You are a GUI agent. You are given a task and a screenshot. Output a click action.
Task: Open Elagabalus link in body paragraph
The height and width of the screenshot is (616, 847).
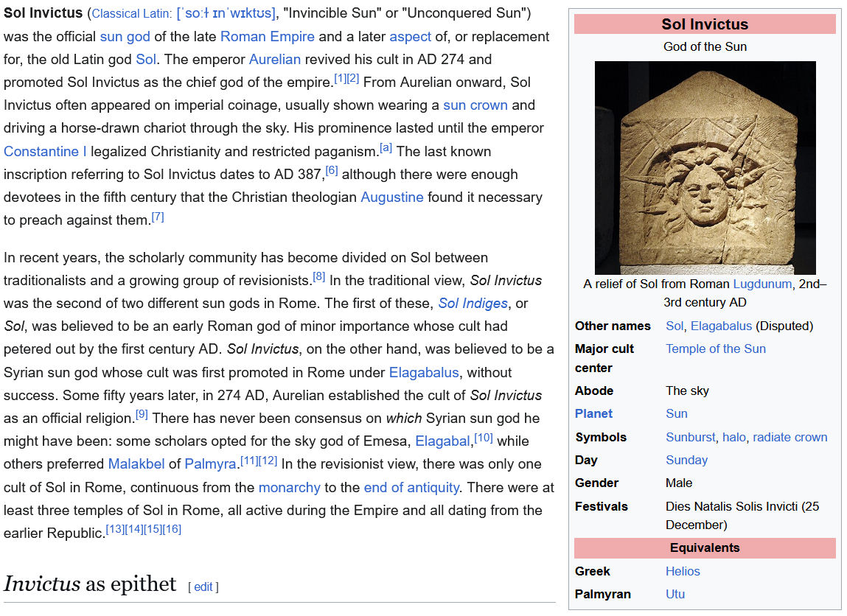tap(423, 373)
